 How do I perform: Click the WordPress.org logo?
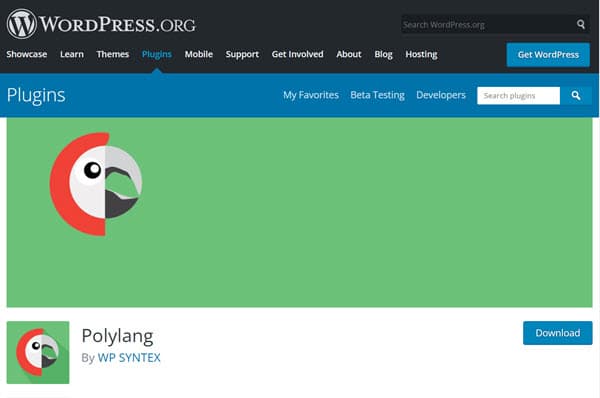point(101,24)
